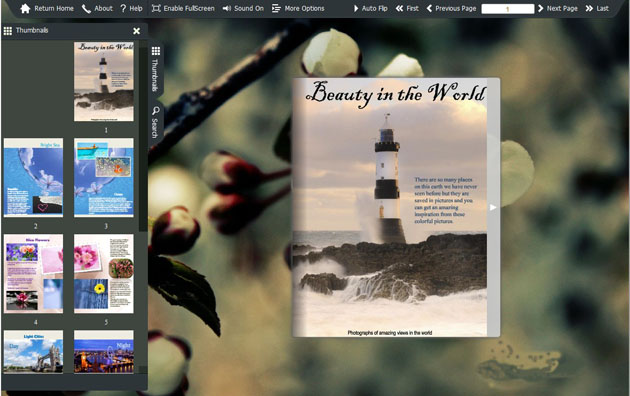The height and width of the screenshot is (396, 630).
Task: Go to Previous Page
Action: click(x=451, y=8)
